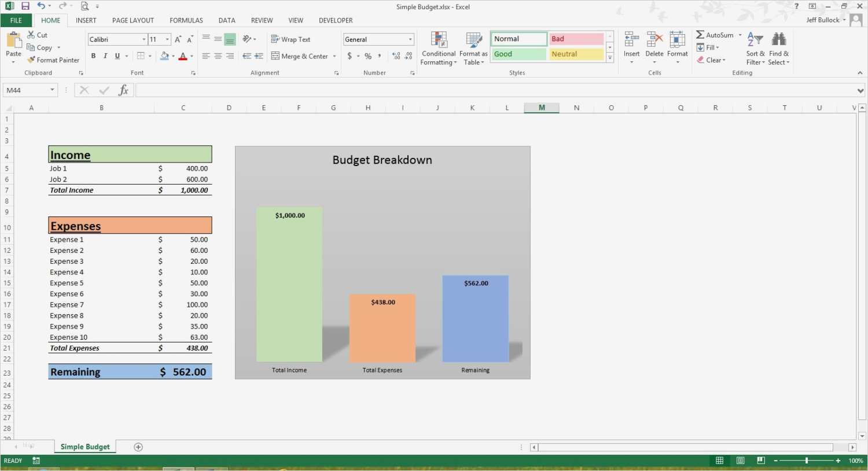Viewport: 868px width, 471px height.
Task: Collapse the ribbon with the up arrow
Action: coord(860,73)
